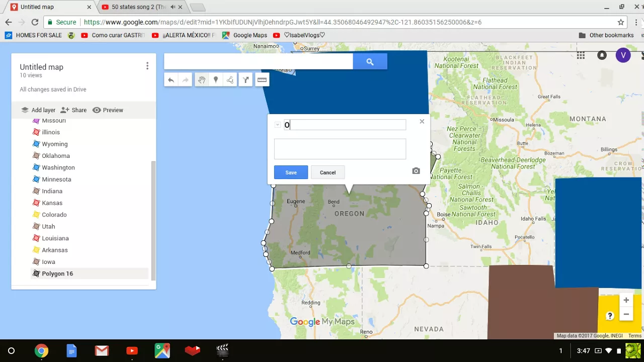
Task: Open the purple V account avatar
Action: click(x=623, y=55)
